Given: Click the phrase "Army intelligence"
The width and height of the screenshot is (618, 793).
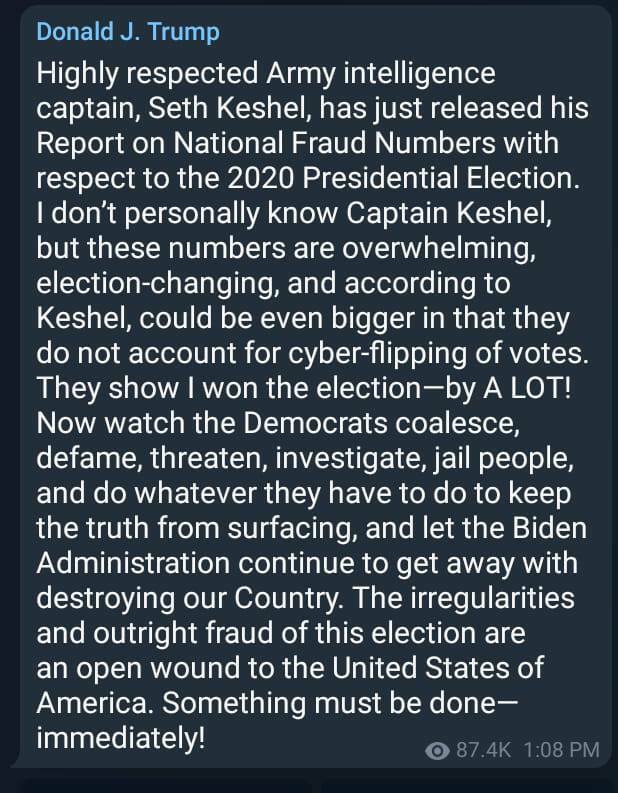Looking at the screenshot, I should coord(381,74).
